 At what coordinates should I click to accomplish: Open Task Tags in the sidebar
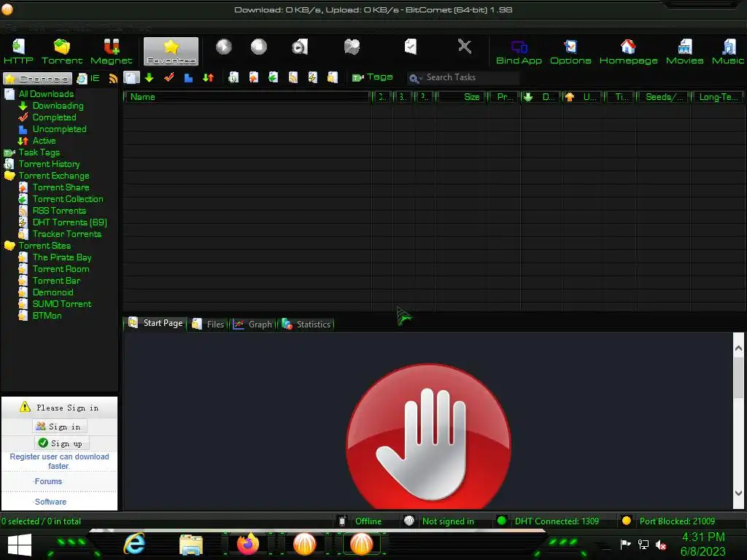pyautogui.click(x=39, y=152)
